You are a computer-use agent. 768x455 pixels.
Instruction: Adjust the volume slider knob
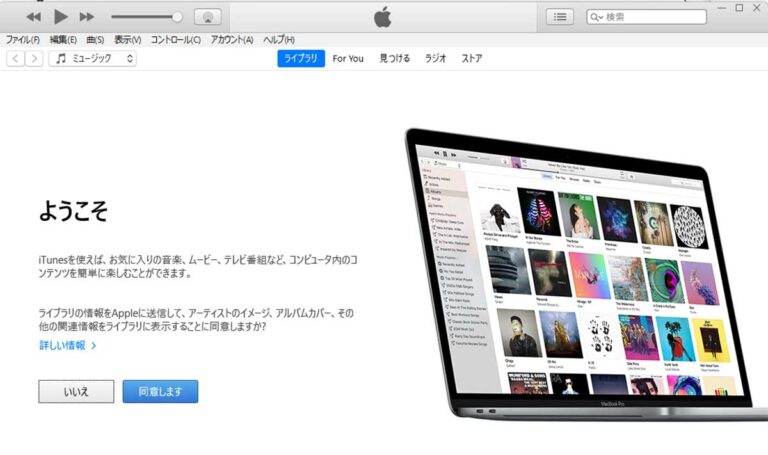177,17
